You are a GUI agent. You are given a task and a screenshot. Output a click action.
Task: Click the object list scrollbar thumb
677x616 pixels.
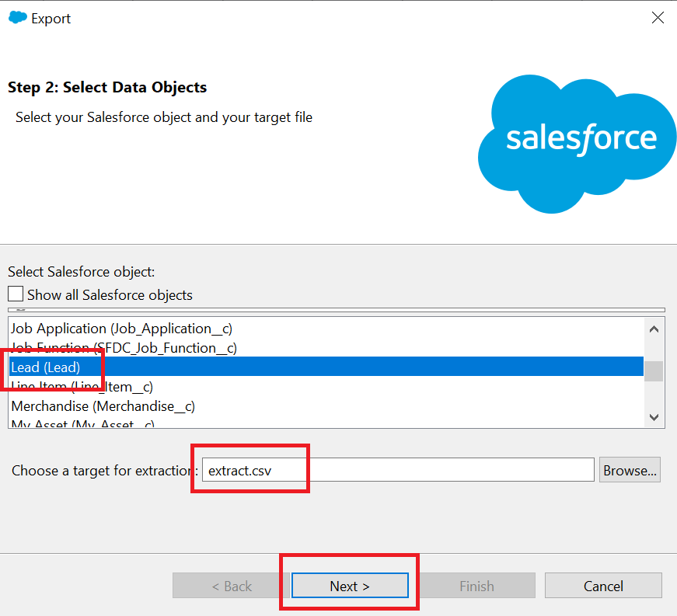(x=654, y=371)
